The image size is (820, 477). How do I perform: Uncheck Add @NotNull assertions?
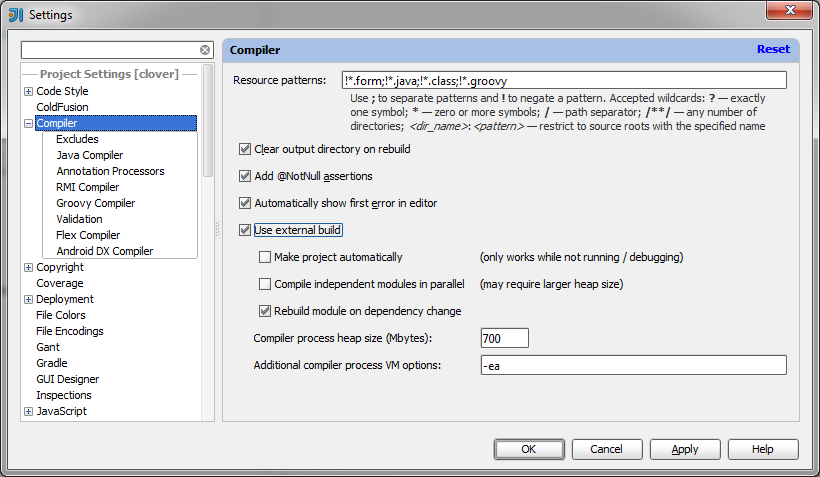[245, 176]
